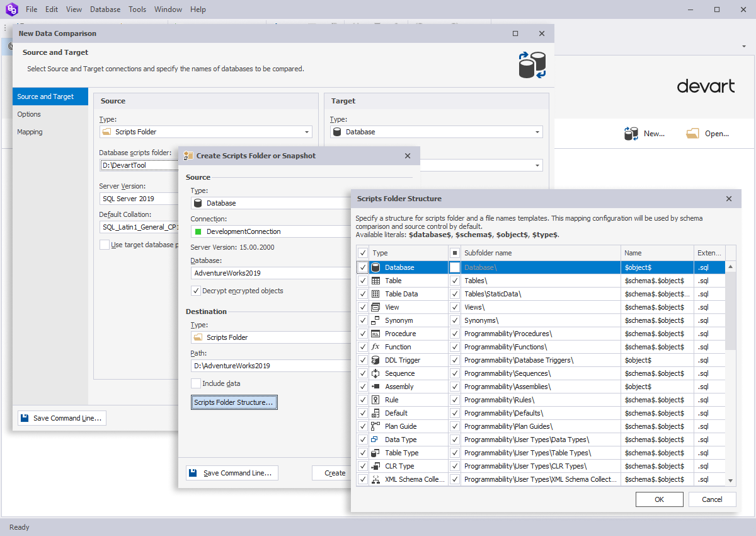Click the New data comparison icon on start page
Viewport: 756px width, 536px height.
(631, 133)
